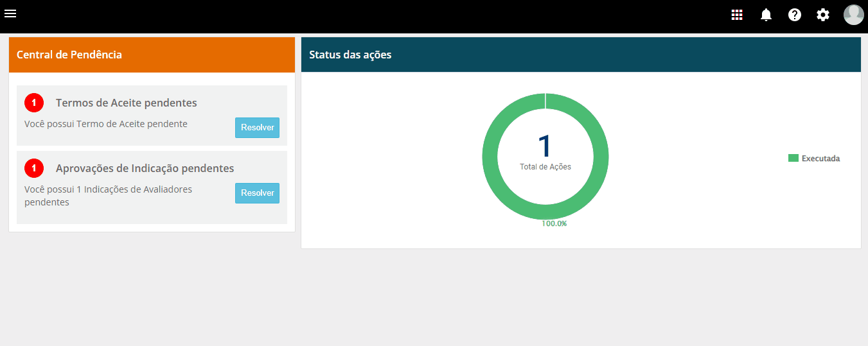Show notifications via the bell icon

coord(766,15)
